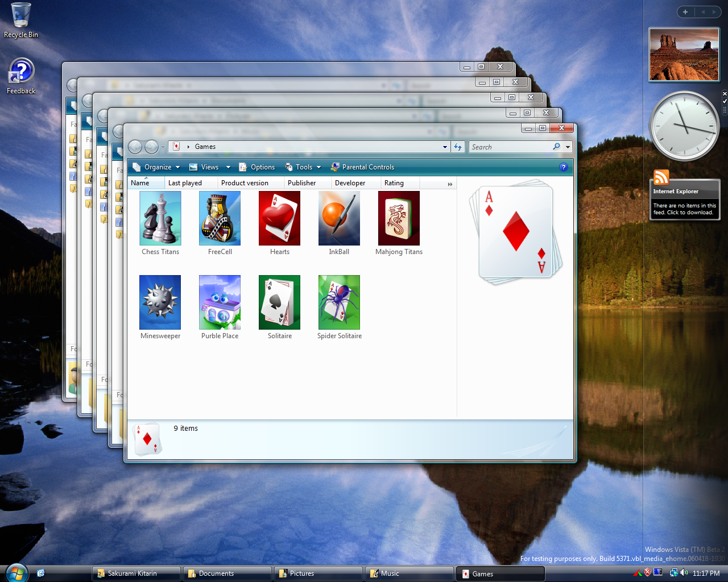Click the ace of diamonds preview image
Image resolution: width=728 pixels, height=582 pixels.
[x=516, y=232]
